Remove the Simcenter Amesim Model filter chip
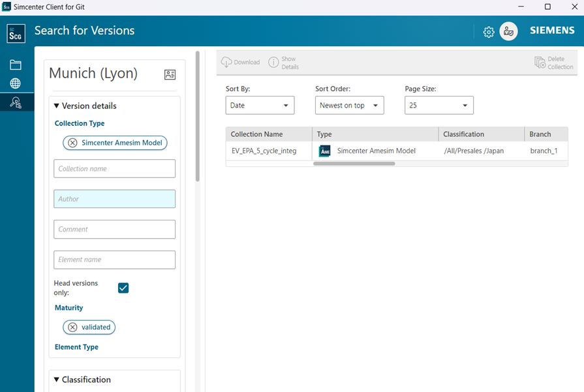 coord(72,143)
